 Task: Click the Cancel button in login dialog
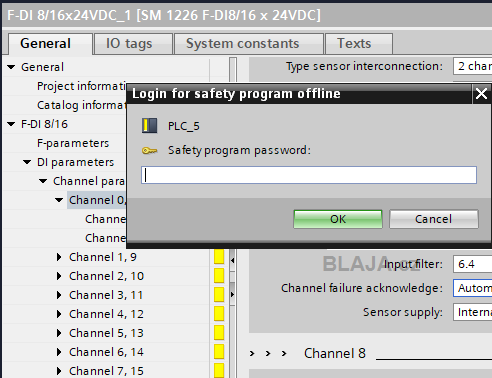(x=434, y=219)
